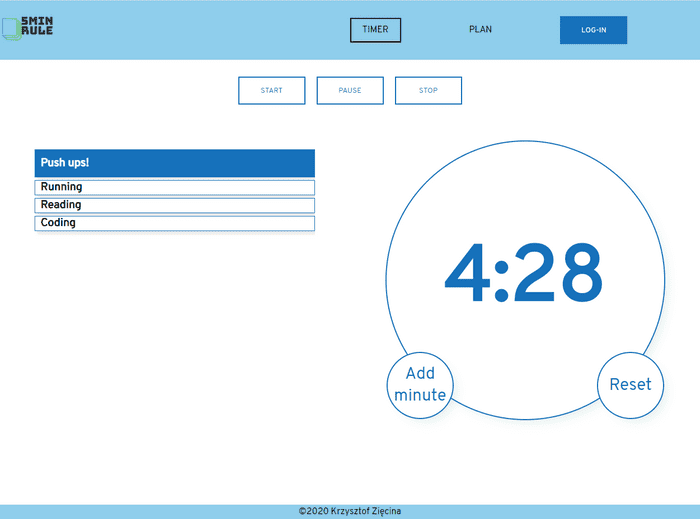Pause the countdown with PAUSE button
Viewport: 700px width, 519px height.
coord(350,91)
